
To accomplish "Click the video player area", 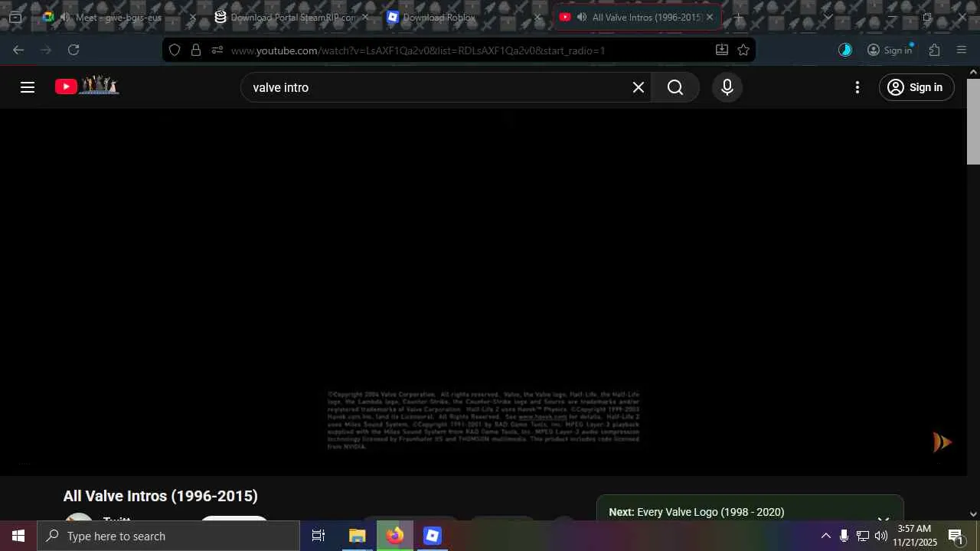I will pos(483,292).
